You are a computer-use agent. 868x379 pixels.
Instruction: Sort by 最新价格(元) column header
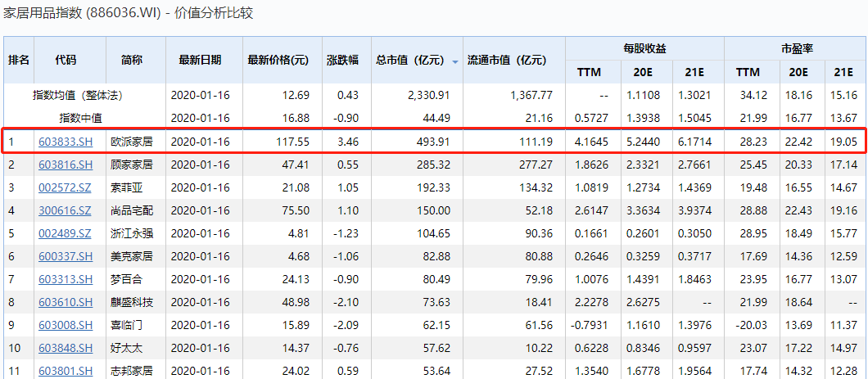[x=278, y=61]
